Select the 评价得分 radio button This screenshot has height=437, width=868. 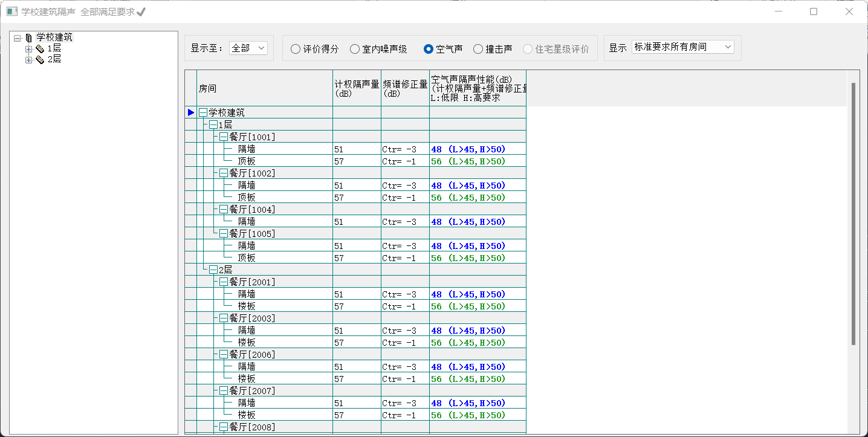tap(296, 49)
